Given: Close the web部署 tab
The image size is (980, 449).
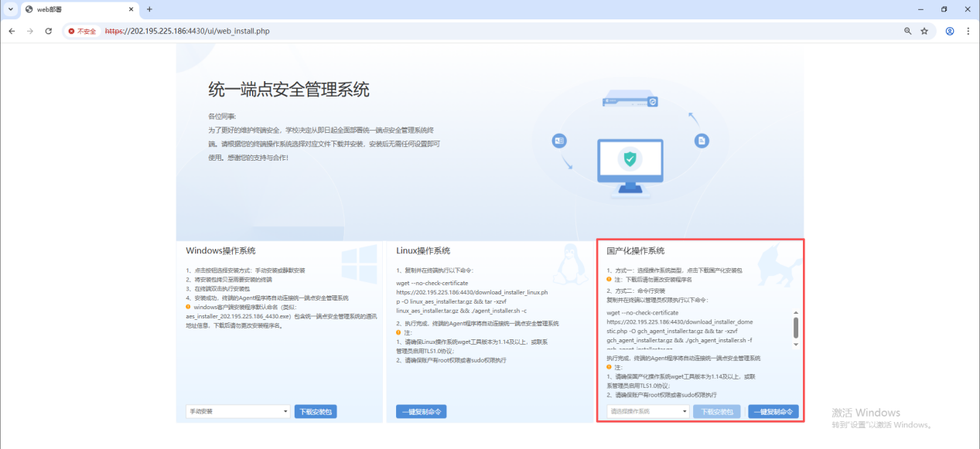Looking at the screenshot, I should click(x=131, y=9).
